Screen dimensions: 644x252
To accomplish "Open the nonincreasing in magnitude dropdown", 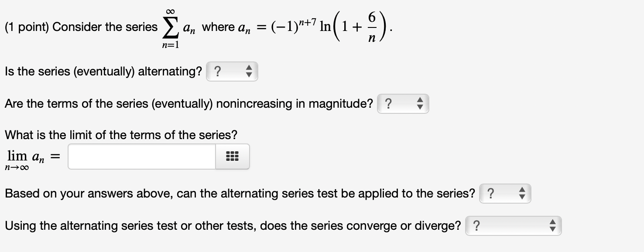I will coord(403,104).
